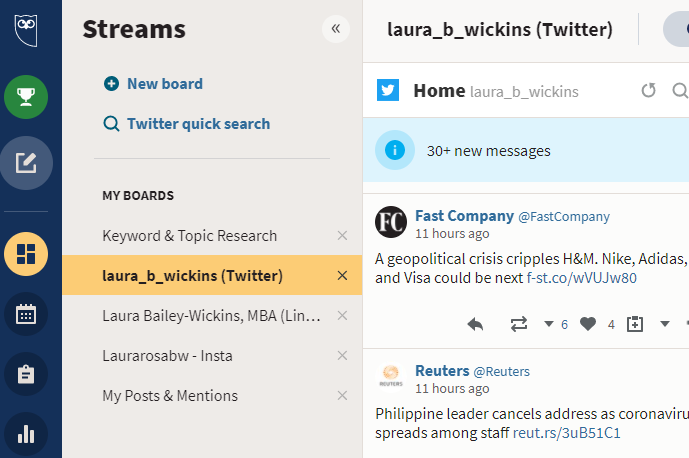Open the Analytics bar chart icon

click(26, 434)
